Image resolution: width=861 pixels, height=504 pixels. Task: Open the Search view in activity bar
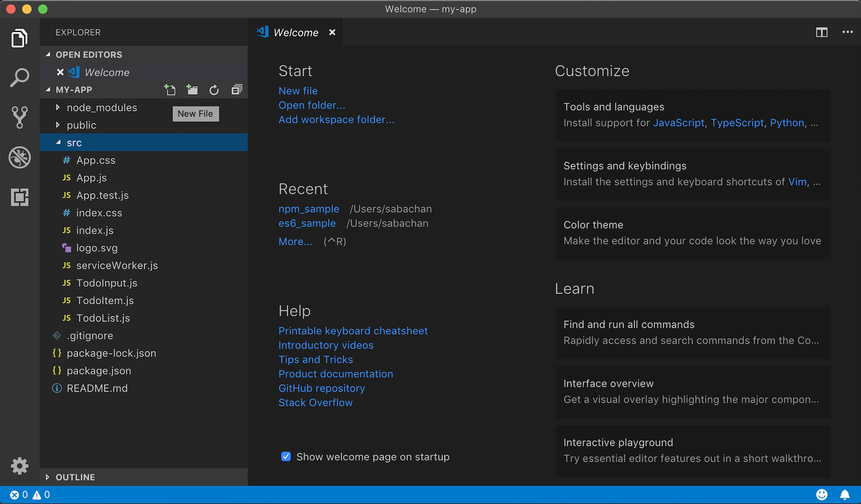point(20,78)
